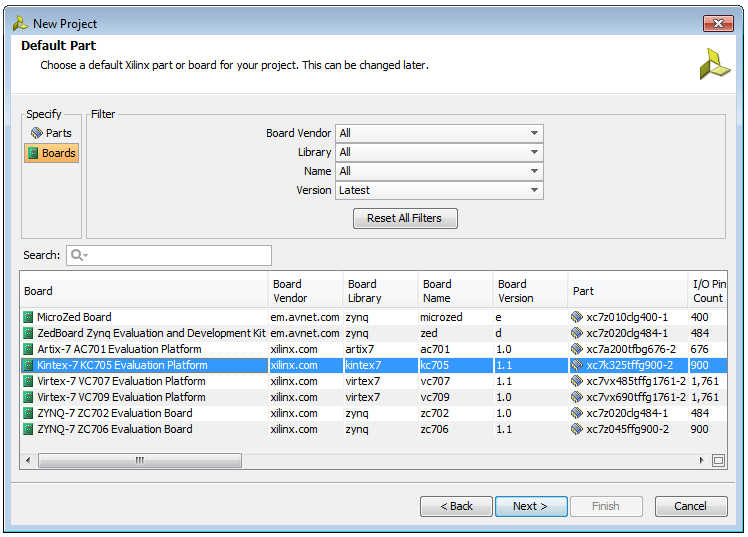Click the table corner column-chooser icon
The width and height of the screenshot is (748, 537).
point(718,460)
